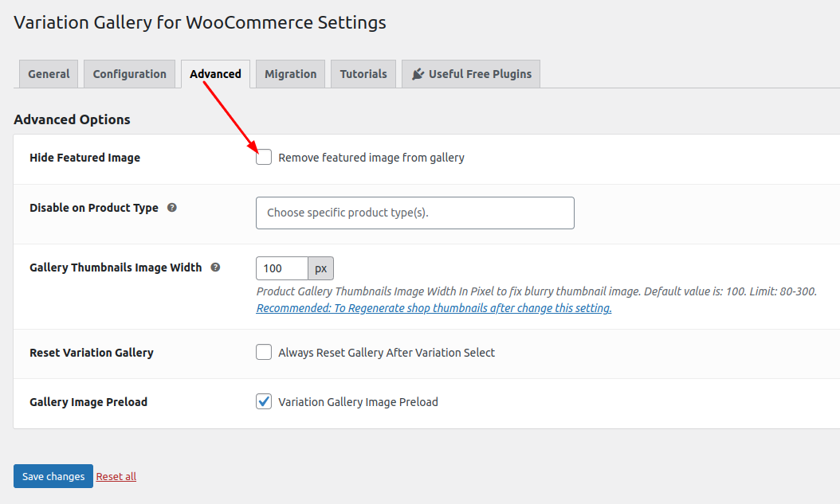Open the Configuration tab
840x504 pixels.
[130, 74]
